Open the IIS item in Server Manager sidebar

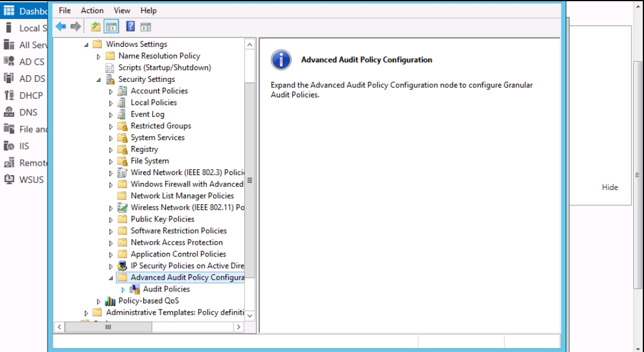pos(24,146)
